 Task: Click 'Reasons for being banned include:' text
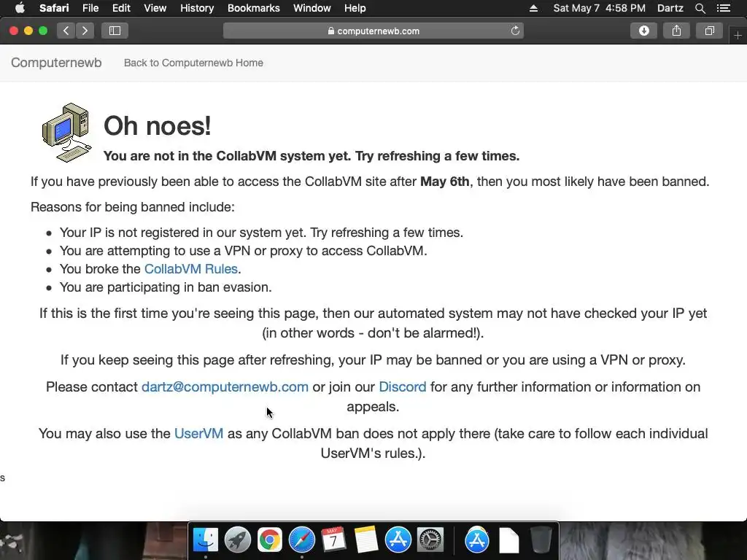[133, 207]
